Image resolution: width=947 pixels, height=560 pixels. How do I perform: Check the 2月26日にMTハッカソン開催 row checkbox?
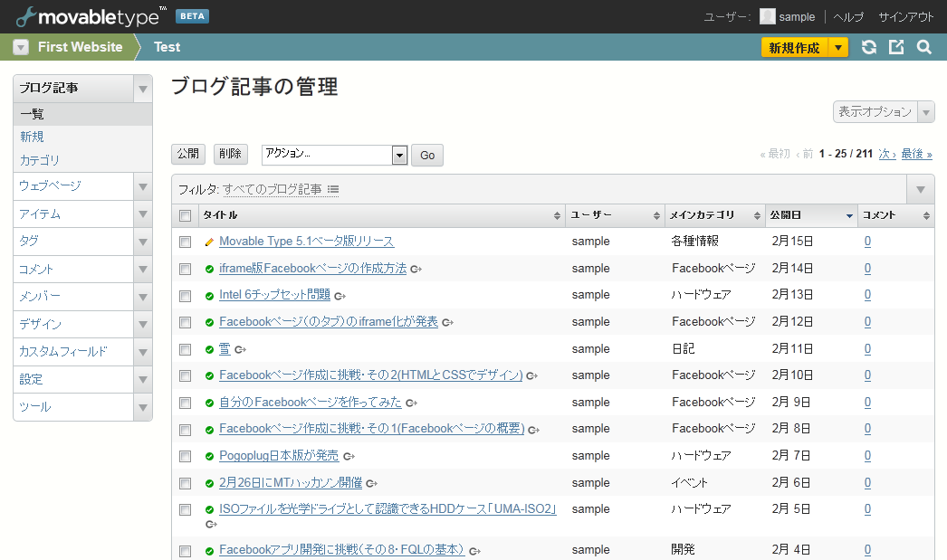tap(185, 483)
